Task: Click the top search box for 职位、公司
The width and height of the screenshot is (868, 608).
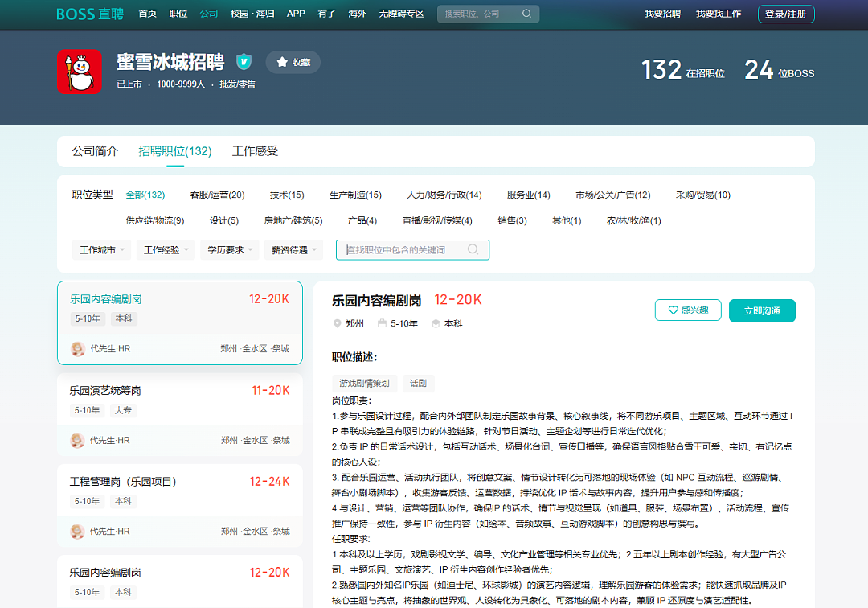Action: pyautogui.click(x=489, y=14)
